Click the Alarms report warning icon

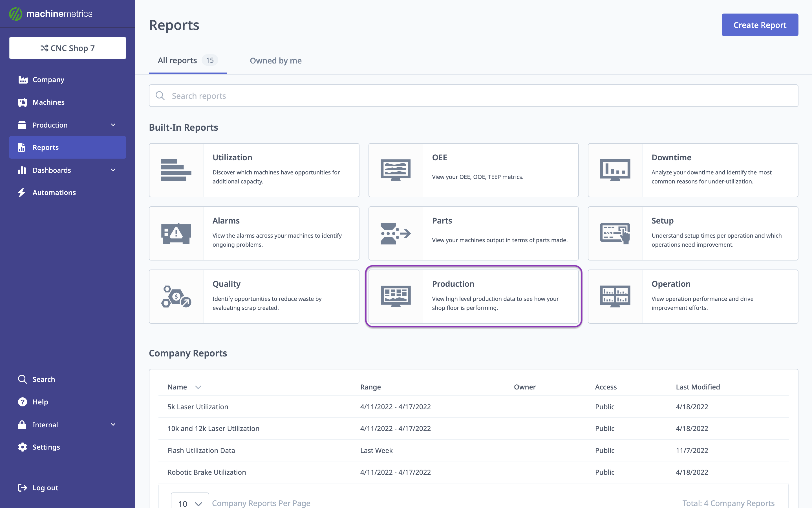(176, 233)
